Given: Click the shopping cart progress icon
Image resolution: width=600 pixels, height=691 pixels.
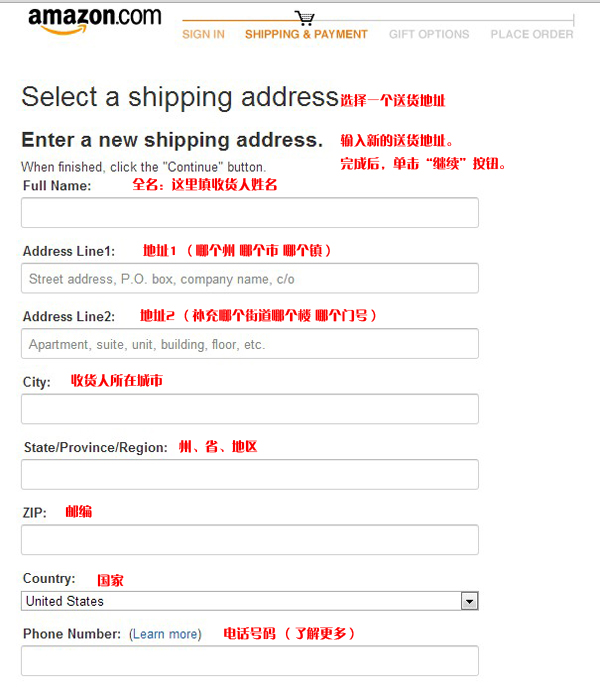Looking at the screenshot, I should (305, 18).
